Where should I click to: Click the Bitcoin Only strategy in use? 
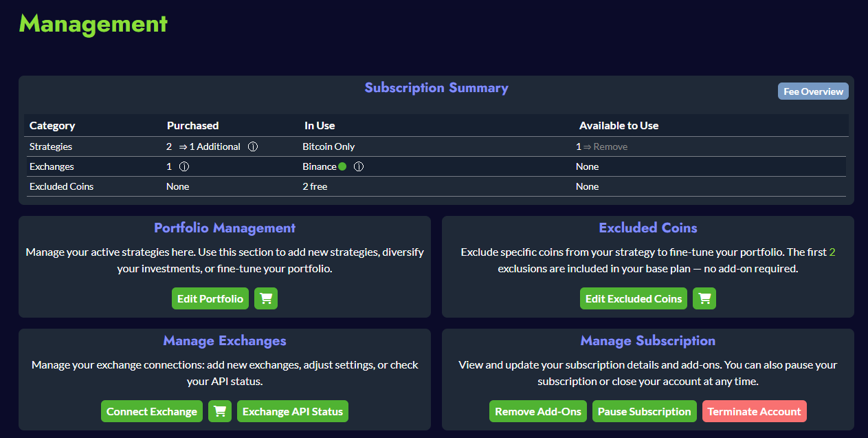pos(329,146)
